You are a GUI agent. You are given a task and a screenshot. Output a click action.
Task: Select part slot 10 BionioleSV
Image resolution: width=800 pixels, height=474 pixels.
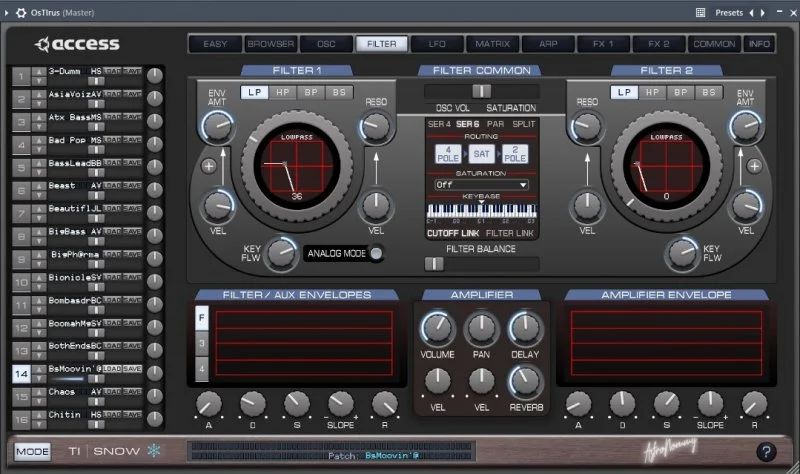coord(21,282)
